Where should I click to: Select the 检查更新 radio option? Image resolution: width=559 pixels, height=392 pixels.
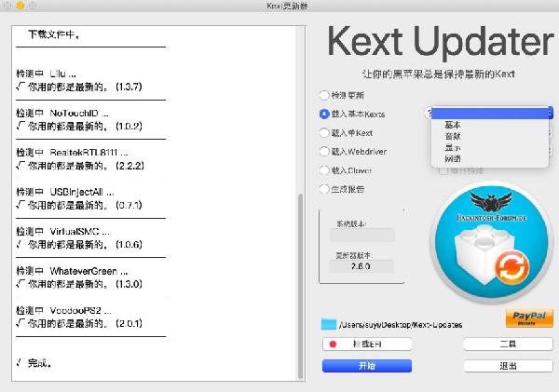(x=324, y=95)
